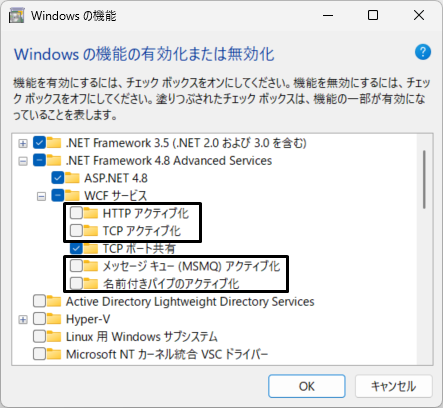Image resolution: width=443 pixels, height=408 pixels.
Task: Click folder icon of Linux 用 Windows サブシステム
Action: 54,337
